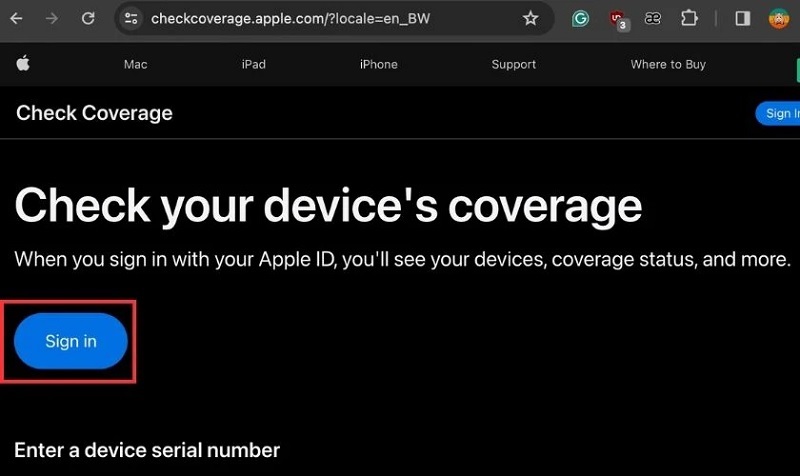Viewport: 800px width, 476px height.
Task: Toggle the browser side panel
Action: (x=743, y=18)
